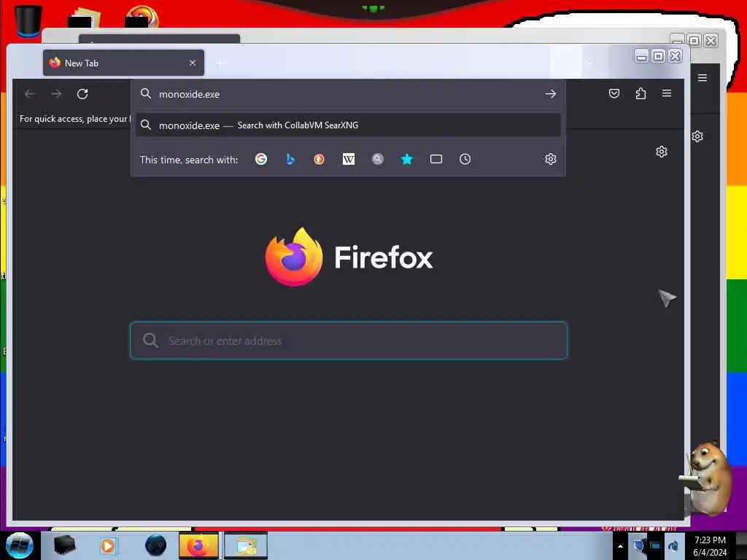Reload the current page
The width and height of the screenshot is (747, 560).
82,94
